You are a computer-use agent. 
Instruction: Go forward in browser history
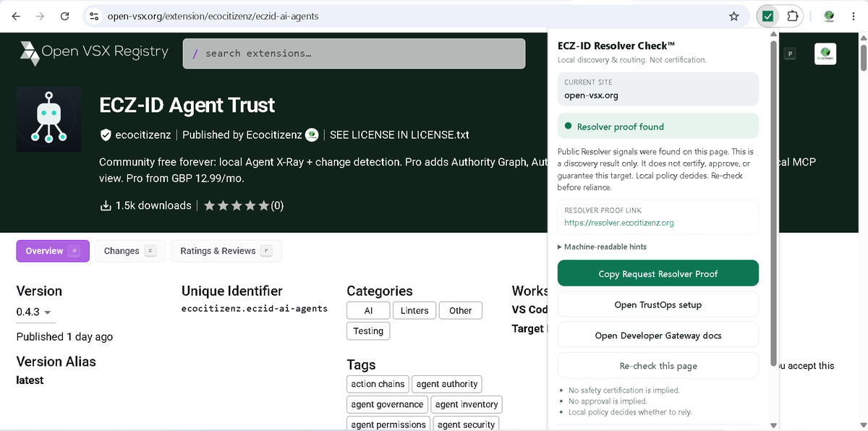[x=41, y=16]
